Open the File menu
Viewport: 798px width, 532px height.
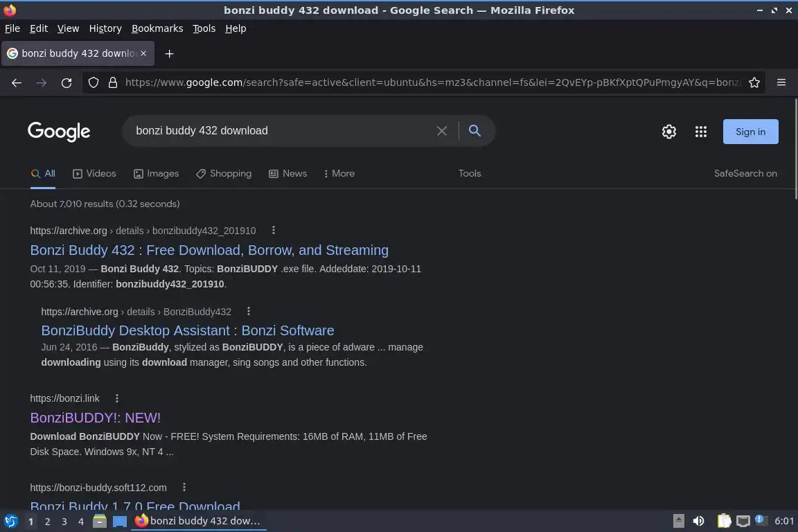[x=12, y=28]
